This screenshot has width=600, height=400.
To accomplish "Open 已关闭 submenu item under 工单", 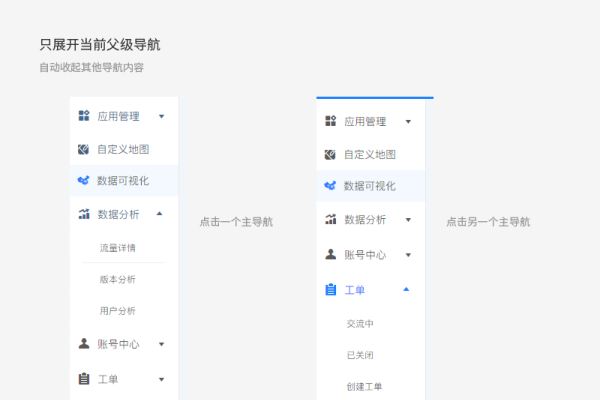I will coord(360,355).
